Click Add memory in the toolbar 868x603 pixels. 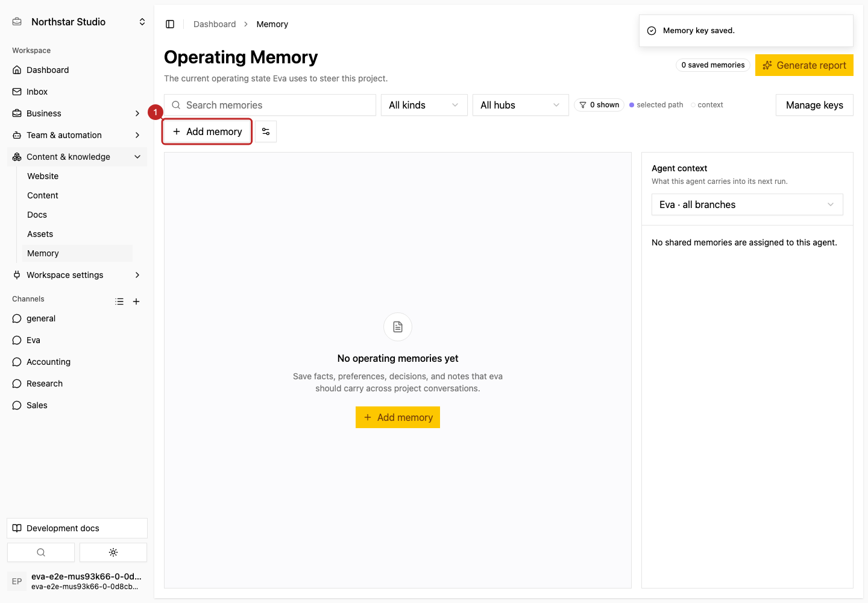[x=207, y=131]
